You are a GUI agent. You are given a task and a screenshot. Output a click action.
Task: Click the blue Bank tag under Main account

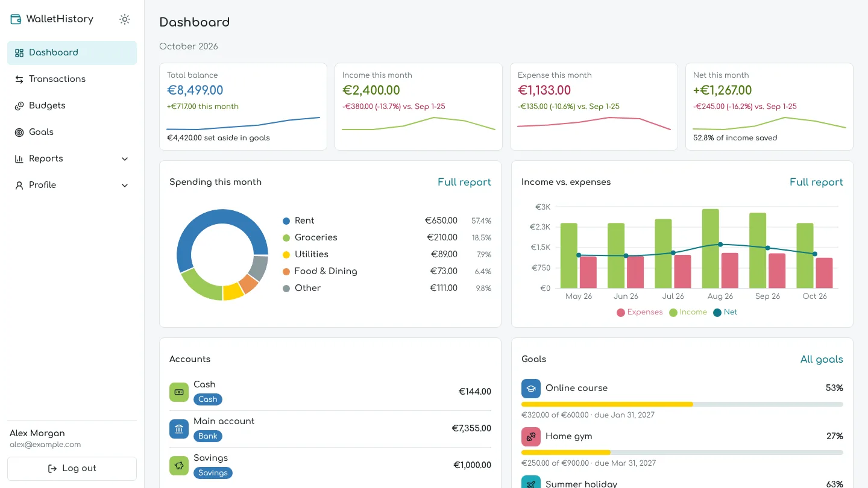point(208,436)
